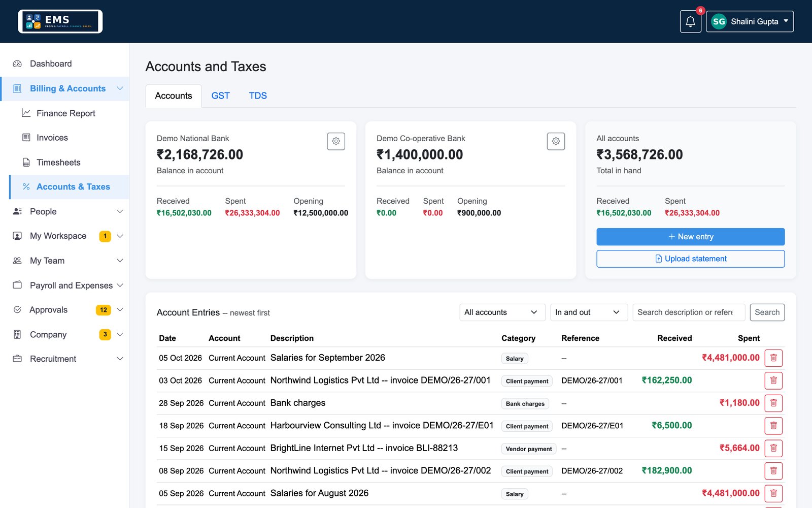
Task: Click the Salary category tag for September
Action: (515, 359)
